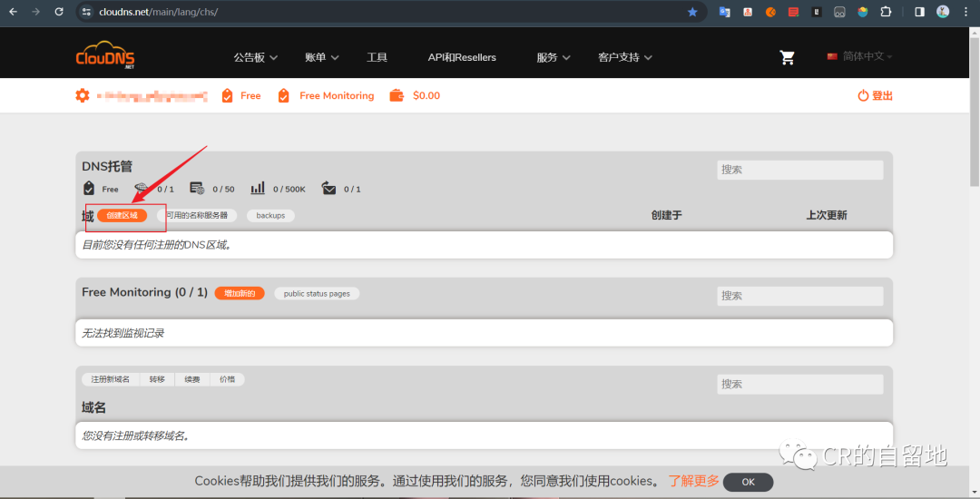Expand the 客户支持 dropdown menu
Viewport: 980px width, 499px height.
coord(624,57)
